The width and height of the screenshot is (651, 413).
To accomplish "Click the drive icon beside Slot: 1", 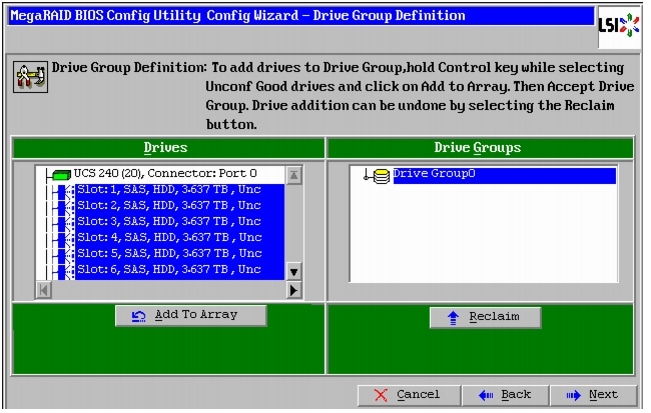I will coord(66,190).
